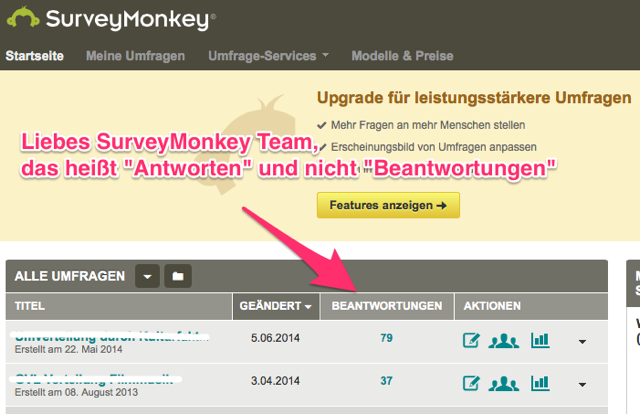
Task: Click the Titel column header
Action: (x=29, y=306)
